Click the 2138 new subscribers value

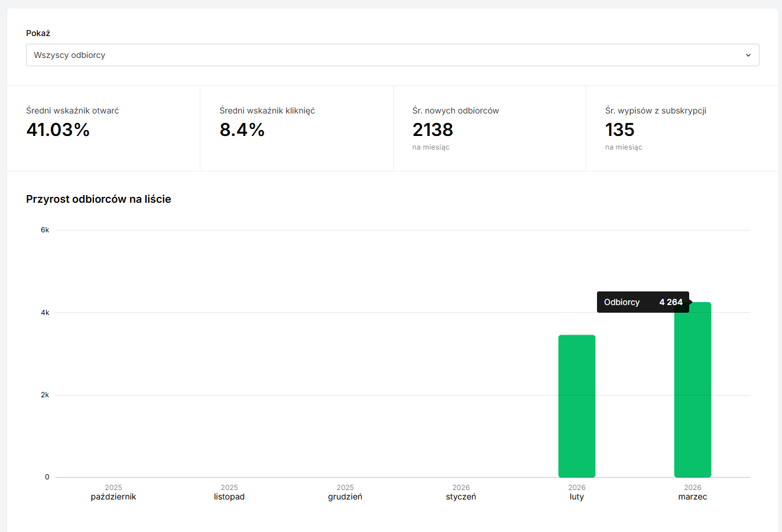pyautogui.click(x=433, y=130)
